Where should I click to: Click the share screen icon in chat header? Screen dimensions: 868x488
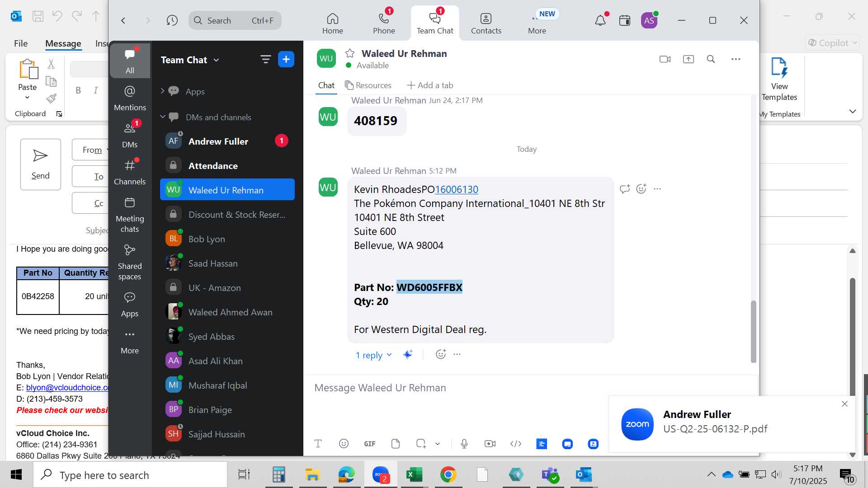tap(688, 59)
